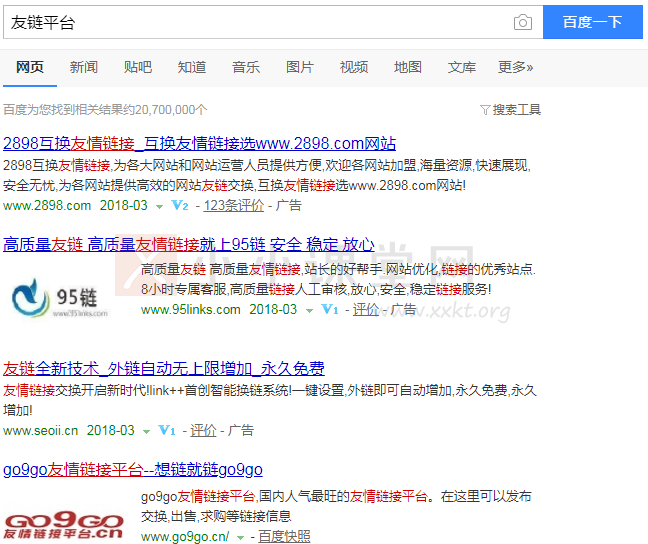Click the 2898互换友情链接,为各大网站 snippet line
Screen dimensions: 648x544
[267, 165]
